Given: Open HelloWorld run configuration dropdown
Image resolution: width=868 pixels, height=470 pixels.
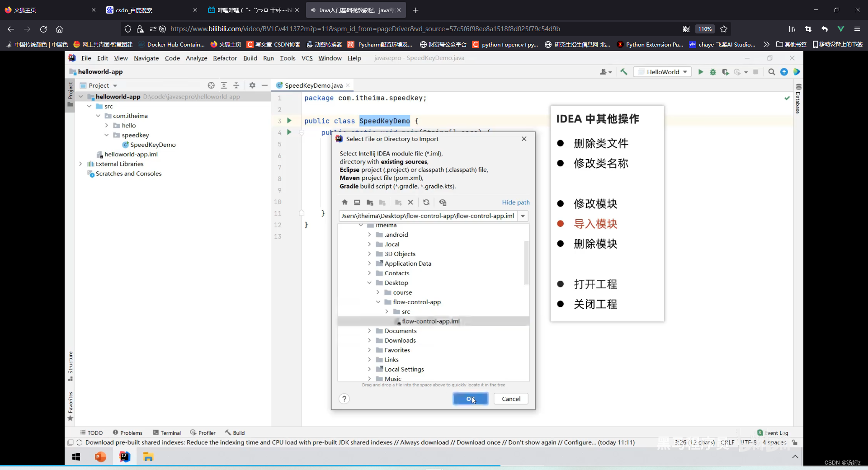Looking at the screenshot, I should [663, 72].
